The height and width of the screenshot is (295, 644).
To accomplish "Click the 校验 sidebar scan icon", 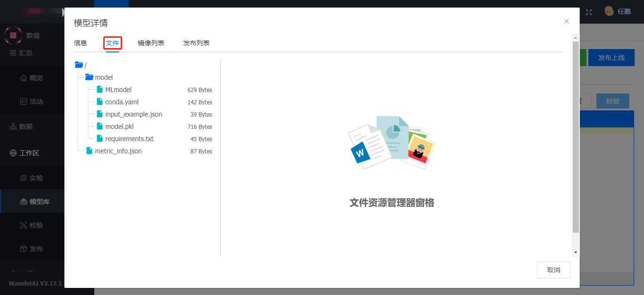I will click(24, 225).
